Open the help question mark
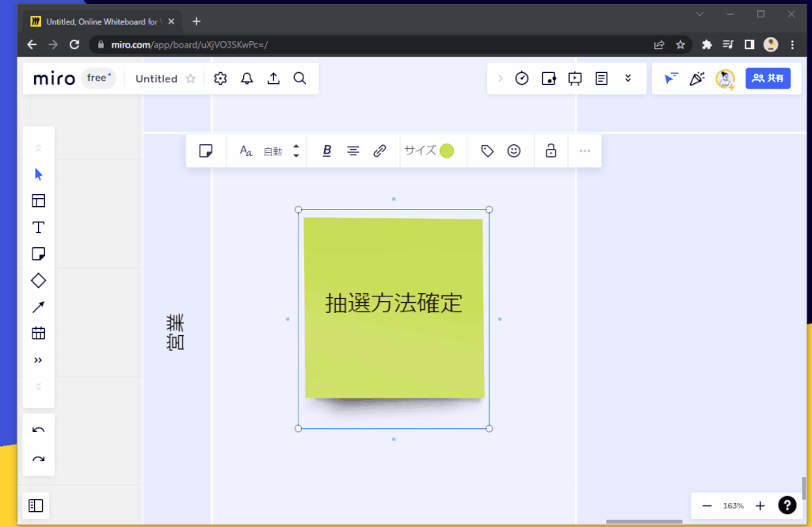812x527 pixels. click(787, 506)
